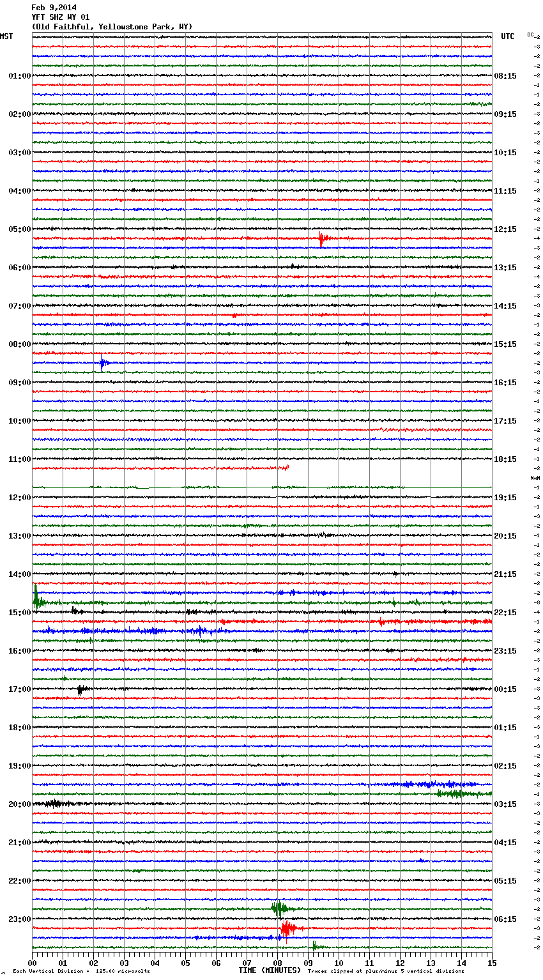The width and height of the screenshot is (543, 980).
Task: Click the red seismic burst on 05:15 trace
Action: coord(323,239)
